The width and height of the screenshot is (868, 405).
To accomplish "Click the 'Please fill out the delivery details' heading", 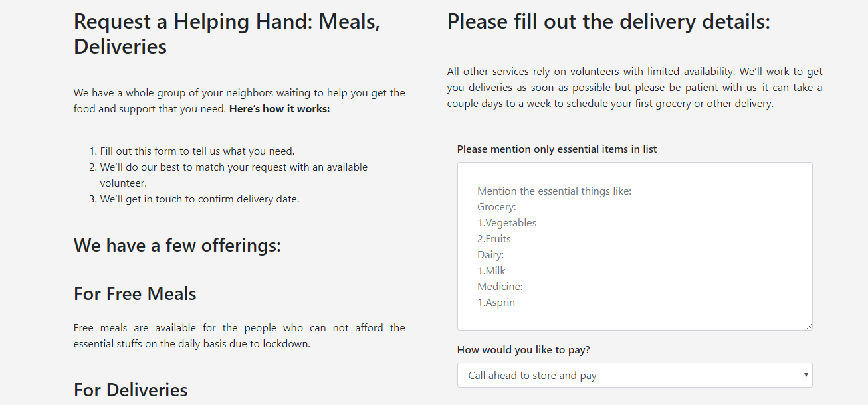I will [608, 21].
